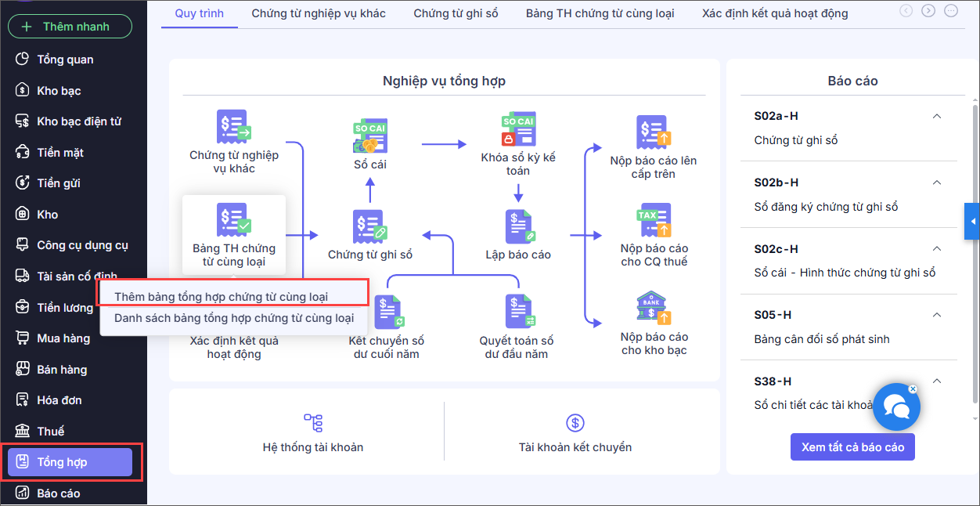
Task: Click the Chứng từ ghi sổ workflow icon
Action: [370, 226]
